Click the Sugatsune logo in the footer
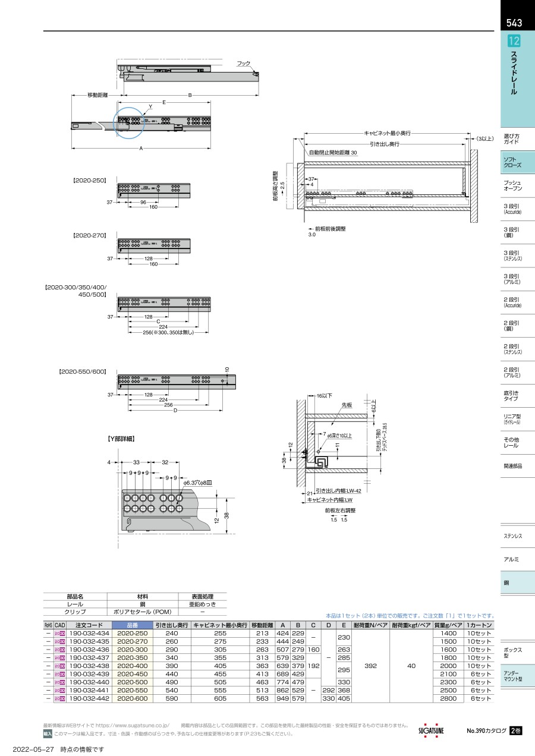Viewport: 535px width, 756px height. pyautogui.click(x=431, y=730)
